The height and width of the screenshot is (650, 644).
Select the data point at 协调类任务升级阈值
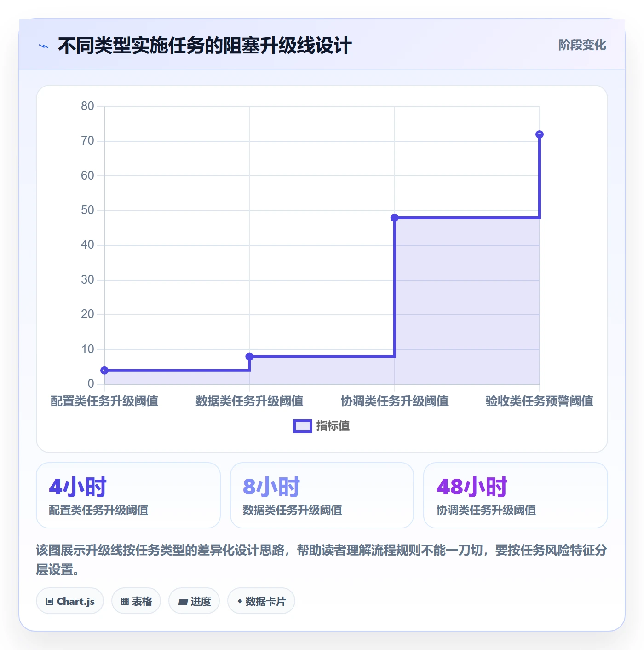(x=394, y=218)
